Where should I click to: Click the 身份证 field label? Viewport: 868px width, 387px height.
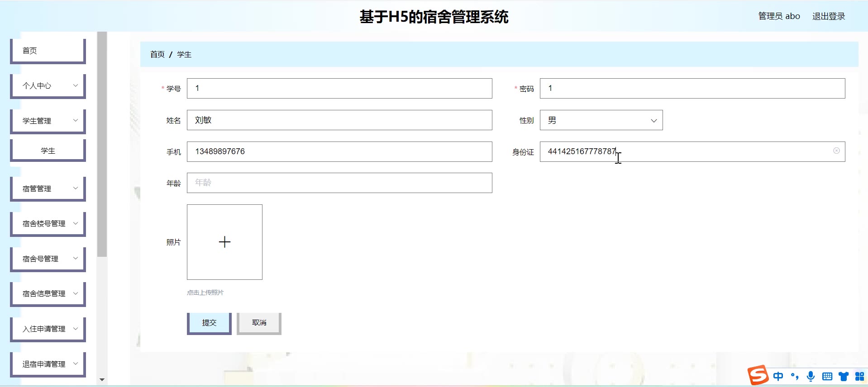523,152
